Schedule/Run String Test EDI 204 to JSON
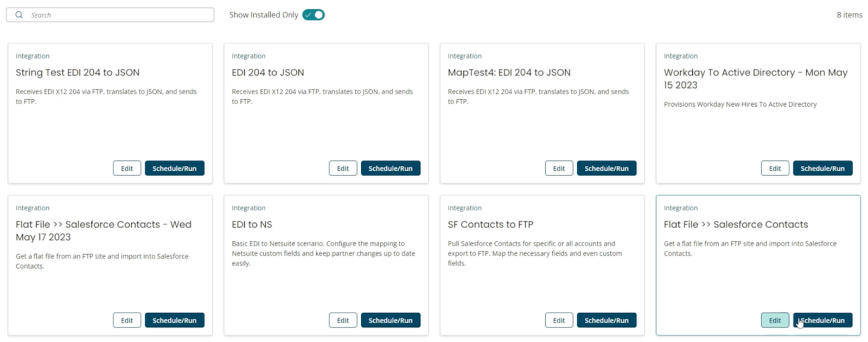The width and height of the screenshot is (868, 342). pos(174,169)
